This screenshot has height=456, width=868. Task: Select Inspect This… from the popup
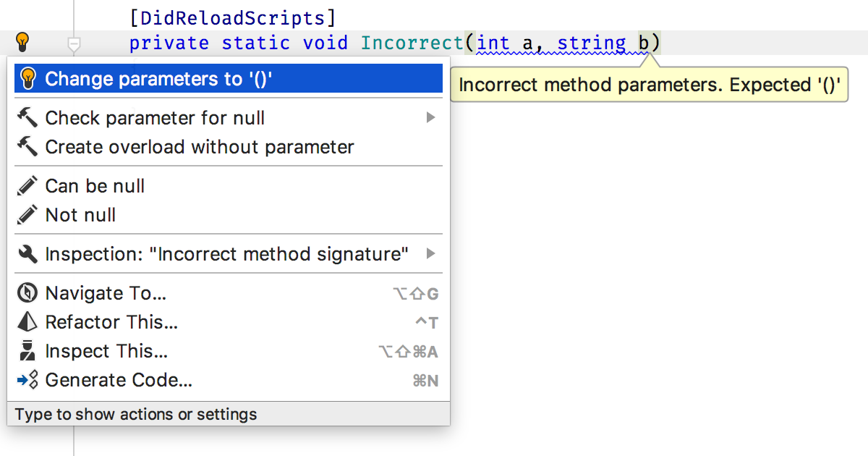(x=229, y=351)
